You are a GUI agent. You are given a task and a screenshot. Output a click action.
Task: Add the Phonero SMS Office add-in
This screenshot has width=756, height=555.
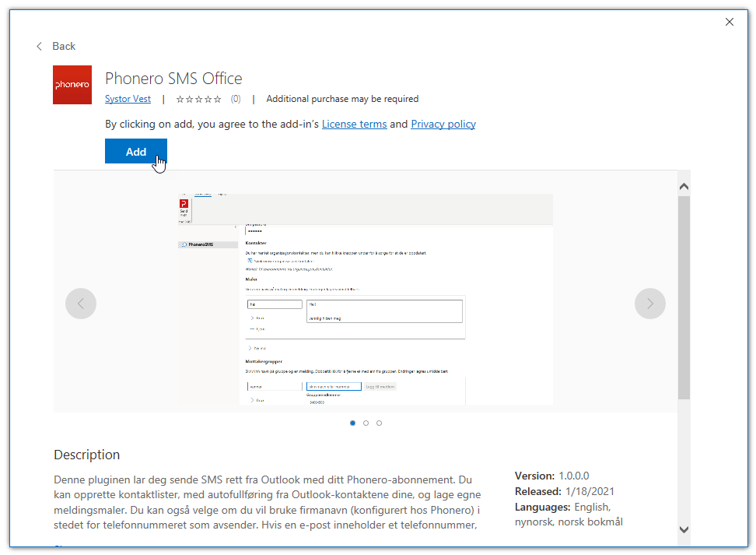point(136,151)
